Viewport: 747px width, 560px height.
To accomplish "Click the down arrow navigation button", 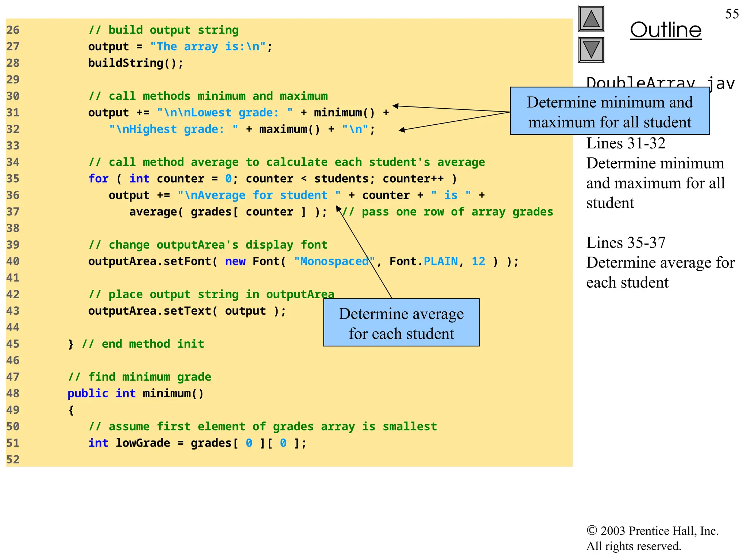I will click(591, 50).
